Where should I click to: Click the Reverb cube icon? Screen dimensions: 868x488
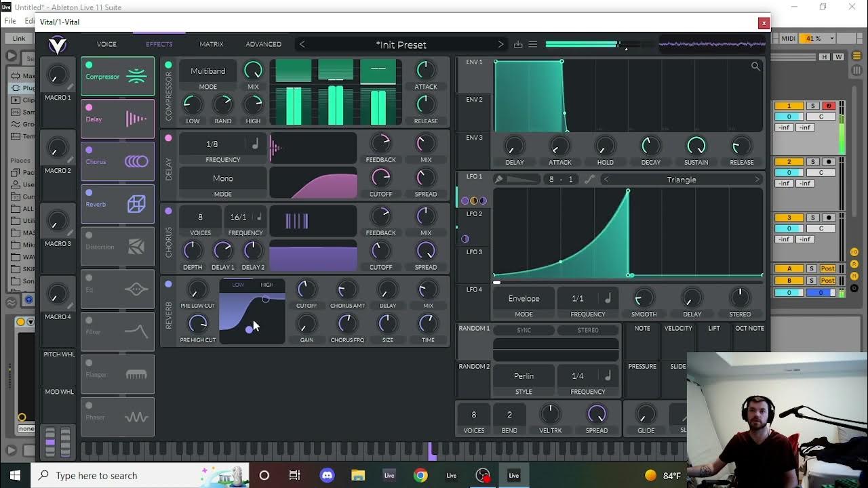136,204
